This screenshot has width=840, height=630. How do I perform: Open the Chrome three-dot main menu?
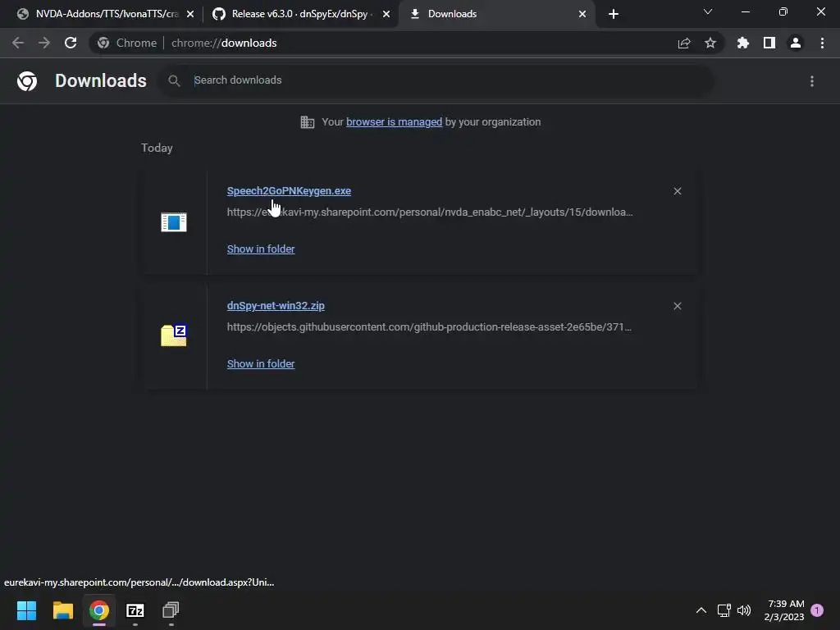point(822,43)
